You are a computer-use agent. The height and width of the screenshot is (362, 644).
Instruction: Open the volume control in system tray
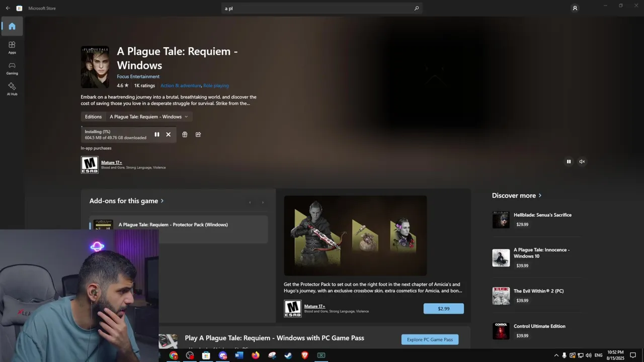pos(588,355)
